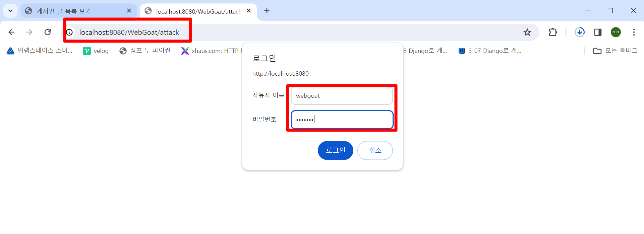This screenshot has width=644, height=234.
Task: Minimize the browser window
Action: tap(587, 11)
